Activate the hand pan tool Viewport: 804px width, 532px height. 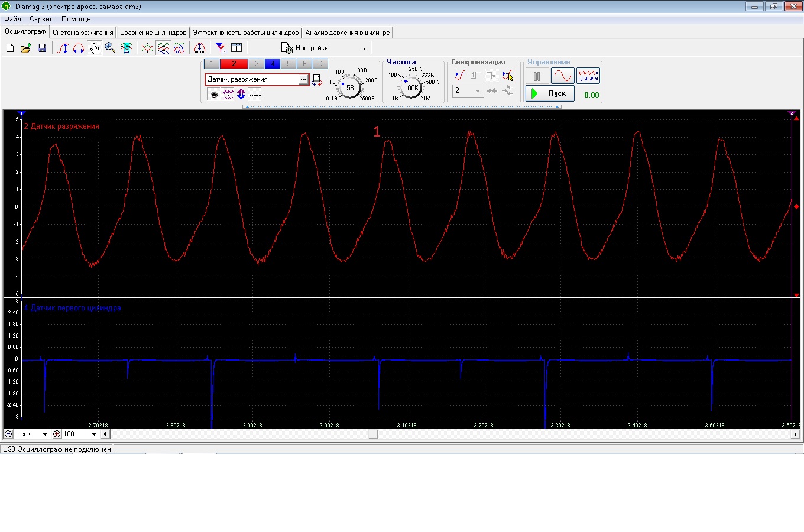[95, 48]
